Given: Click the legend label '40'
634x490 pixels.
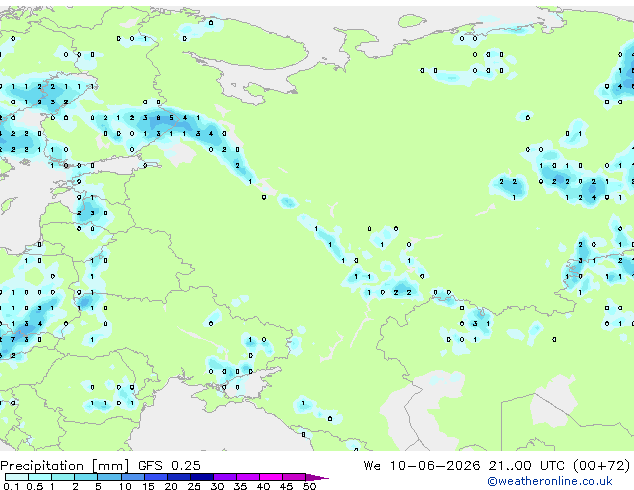Looking at the screenshot, I should 263,486.
